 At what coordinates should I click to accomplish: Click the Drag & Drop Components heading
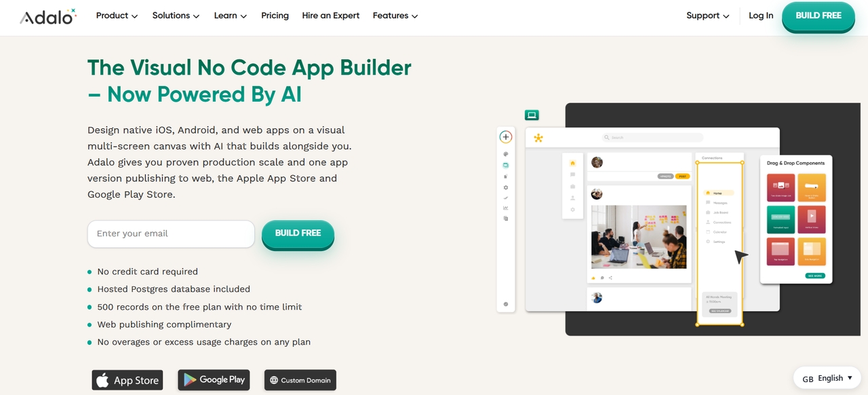pyautogui.click(x=795, y=163)
